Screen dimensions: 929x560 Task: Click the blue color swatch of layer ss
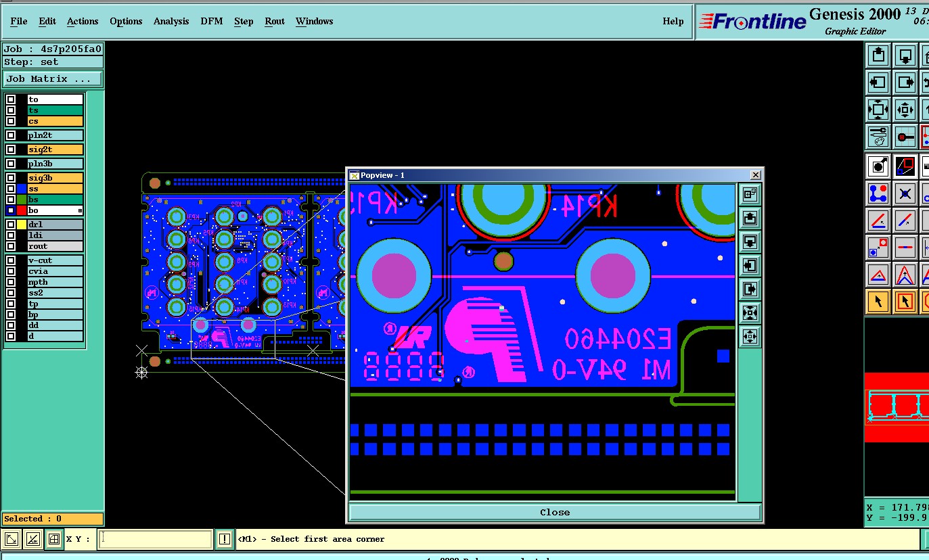point(22,189)
